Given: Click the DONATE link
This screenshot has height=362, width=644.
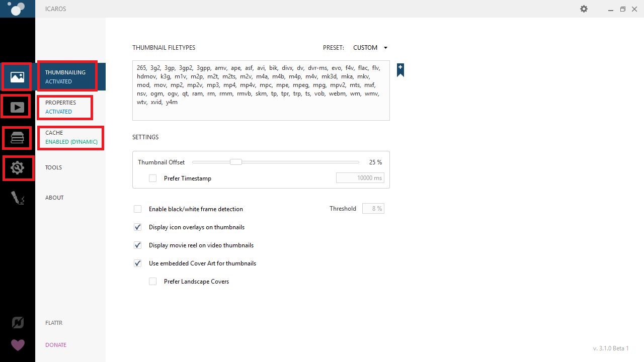Looking at the screenshot, I should 55,345.
